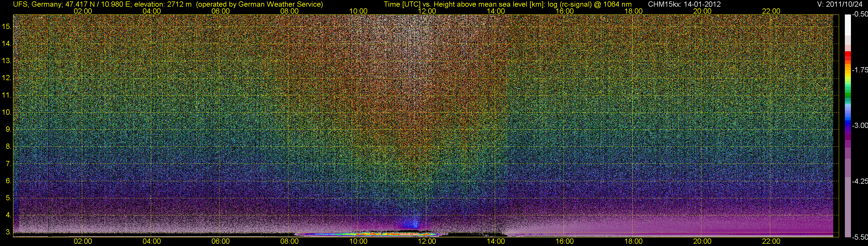Click the '-0.50' color scale value
868x246 pixels.
(x=860, y=14)
